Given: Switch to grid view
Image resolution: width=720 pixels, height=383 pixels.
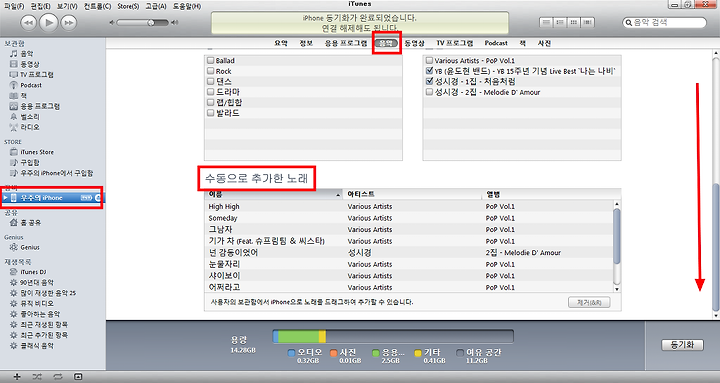Looking at the screenshot, I should [574, 22].
